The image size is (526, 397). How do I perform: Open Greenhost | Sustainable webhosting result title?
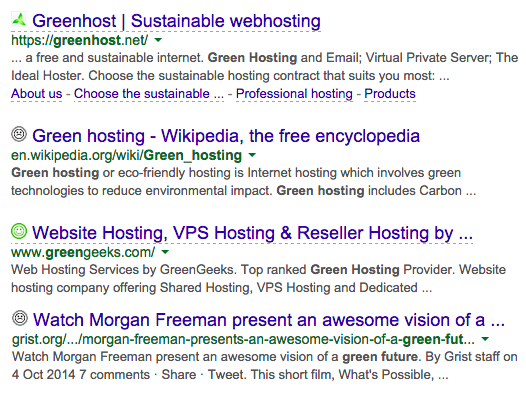point(176,21)
